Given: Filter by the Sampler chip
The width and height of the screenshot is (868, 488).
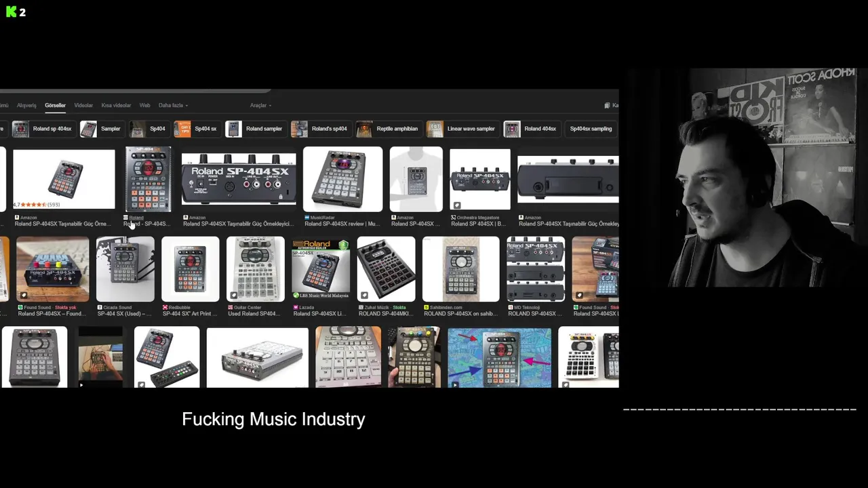Looking at the screenshot, I should click(101, 129).
